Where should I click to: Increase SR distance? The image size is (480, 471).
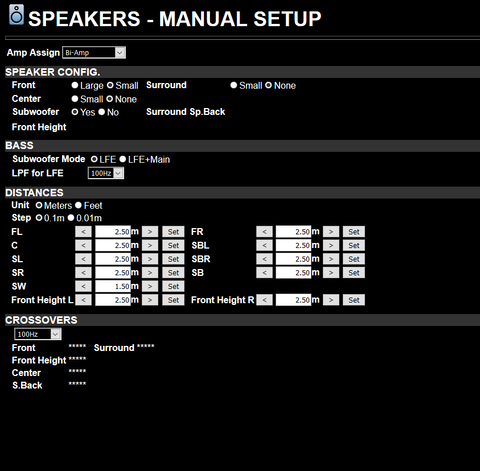pos(150,273)
